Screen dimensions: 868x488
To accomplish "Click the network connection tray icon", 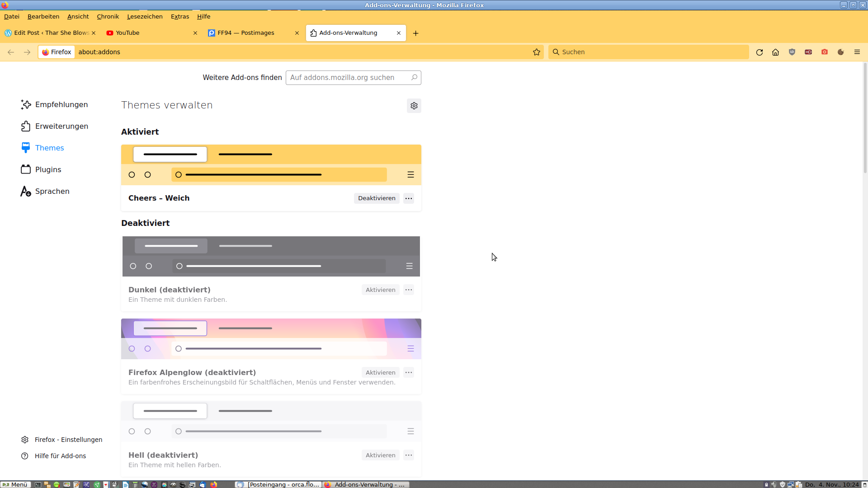I will click(791, 484).
